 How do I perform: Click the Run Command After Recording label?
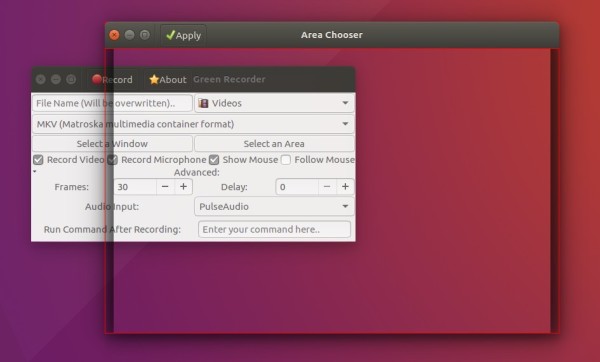click(x=112, y=230)
